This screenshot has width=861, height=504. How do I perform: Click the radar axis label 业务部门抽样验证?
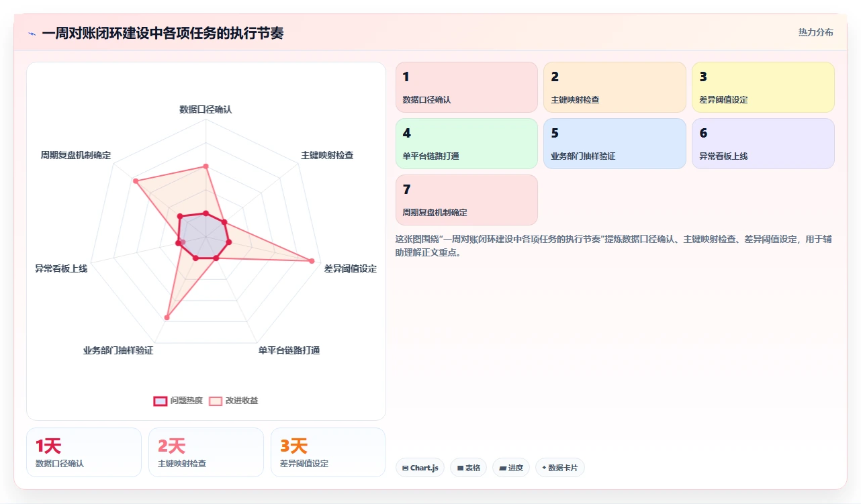pyautogui.click(x=118, y=350)
